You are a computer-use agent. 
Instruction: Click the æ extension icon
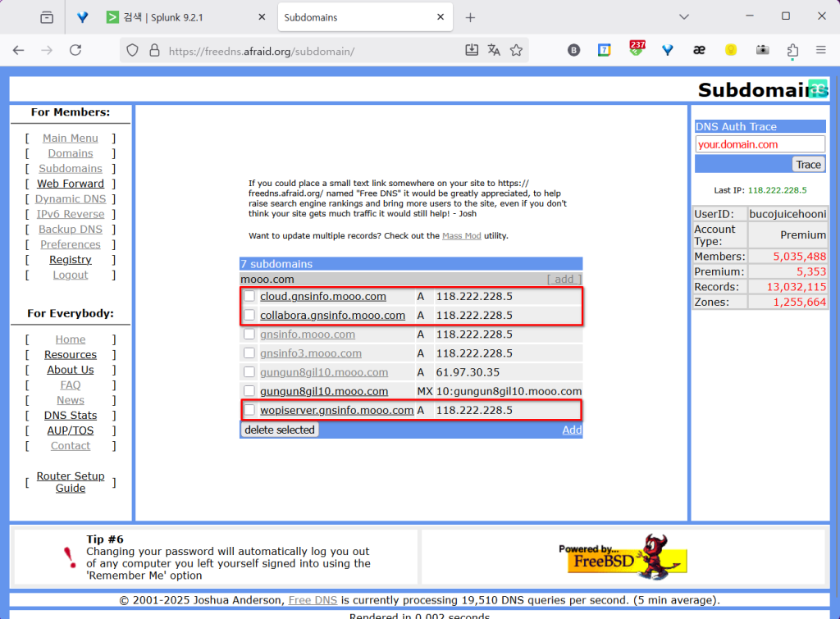click(699, 50)
